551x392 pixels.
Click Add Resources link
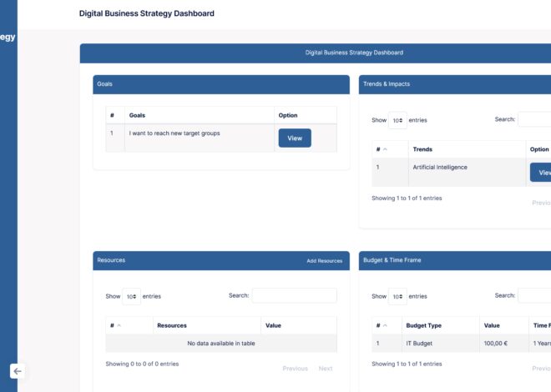click(324, 261)
